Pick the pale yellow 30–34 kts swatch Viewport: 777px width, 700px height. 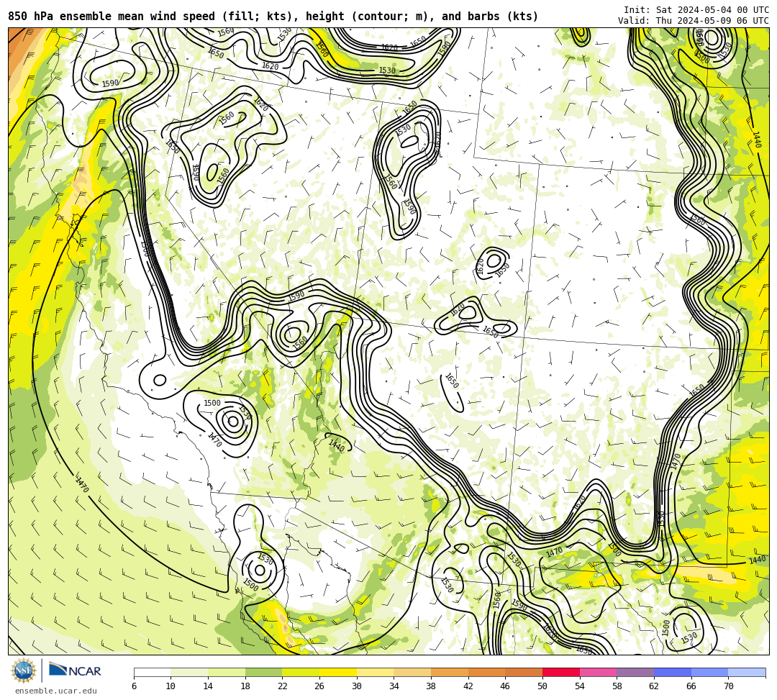[375, 672]
